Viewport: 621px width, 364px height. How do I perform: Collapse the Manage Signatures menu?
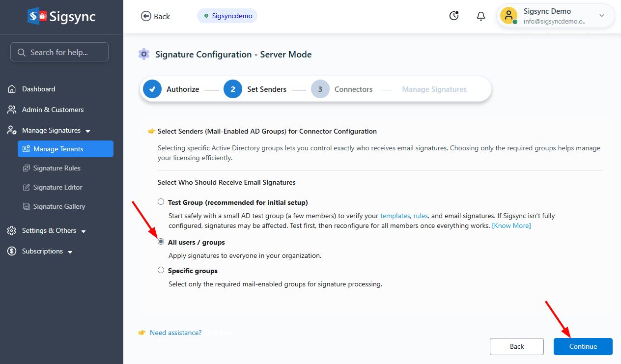88,131
